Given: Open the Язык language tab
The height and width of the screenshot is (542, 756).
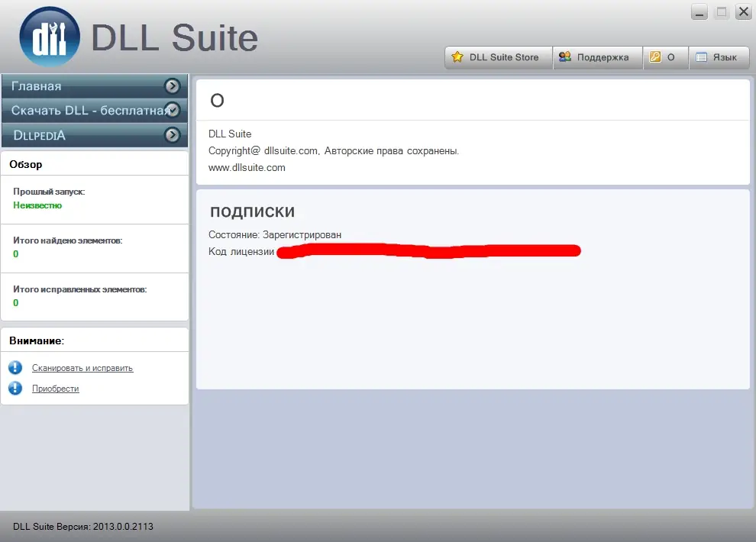Looking at the screenshot, I should tap(719, 57).
